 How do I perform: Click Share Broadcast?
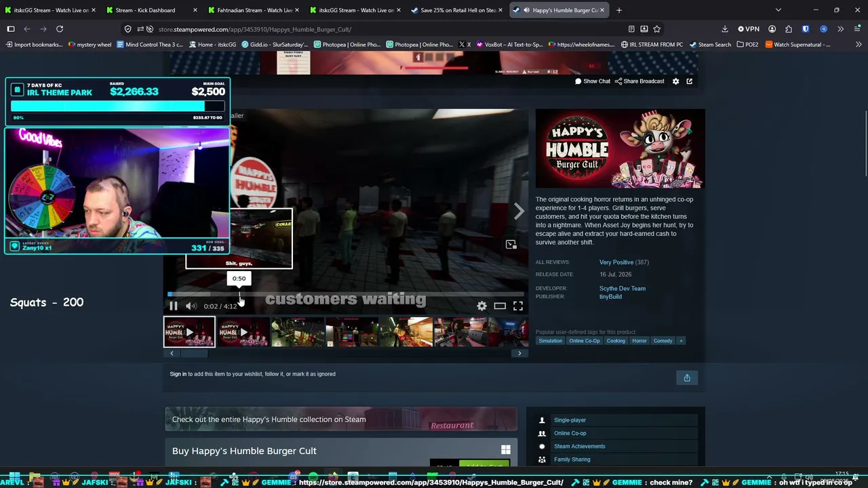coord(639,81)
